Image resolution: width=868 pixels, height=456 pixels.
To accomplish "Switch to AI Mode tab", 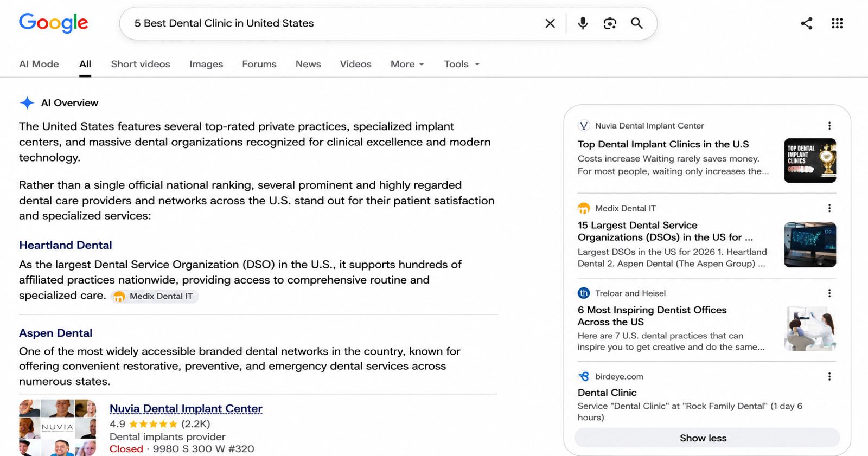I will click(x=39, y=64).
